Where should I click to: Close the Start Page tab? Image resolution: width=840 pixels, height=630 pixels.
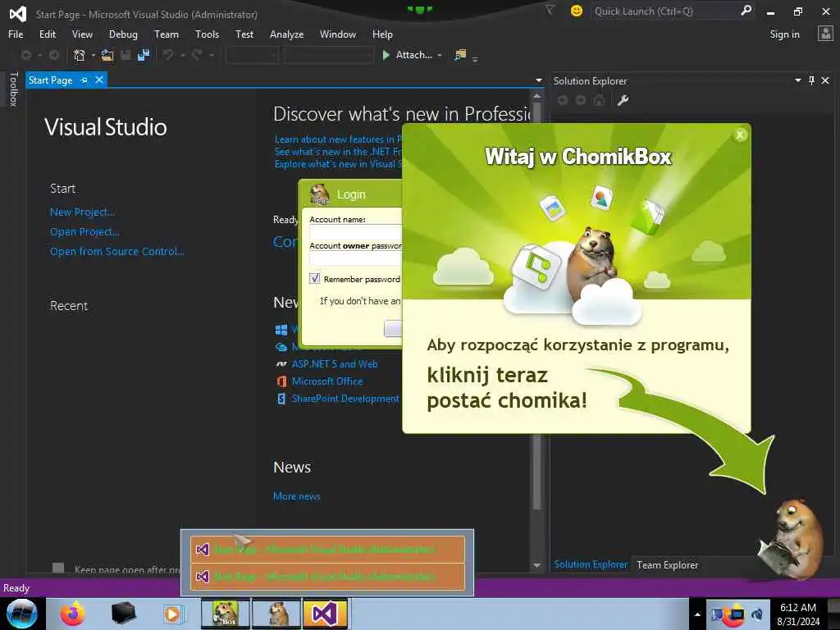coord(99,80)
